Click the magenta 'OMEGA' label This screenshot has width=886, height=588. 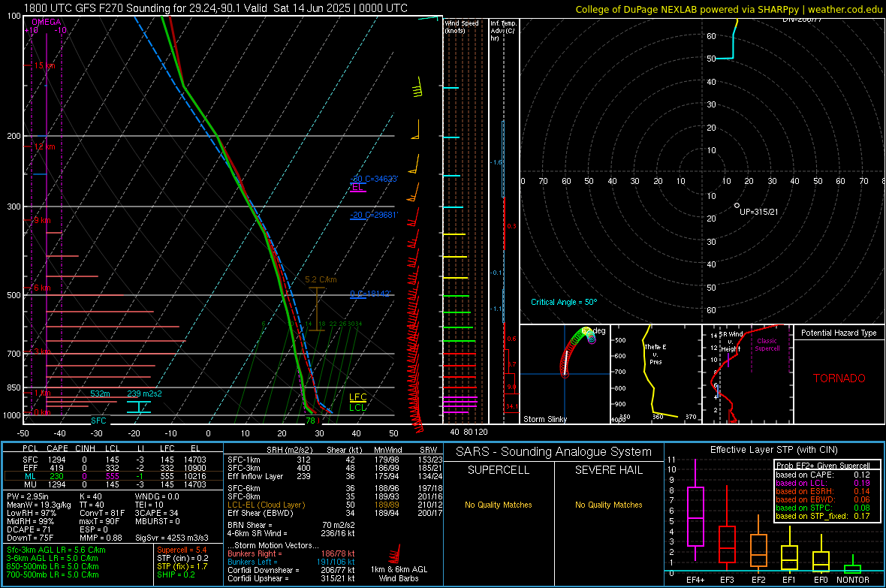47,22
